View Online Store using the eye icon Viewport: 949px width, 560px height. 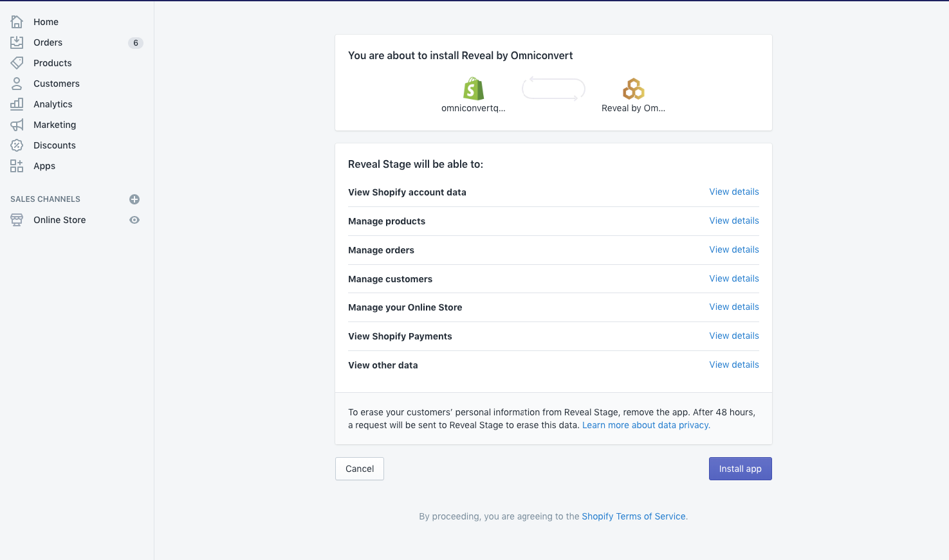tap(134, 220)
